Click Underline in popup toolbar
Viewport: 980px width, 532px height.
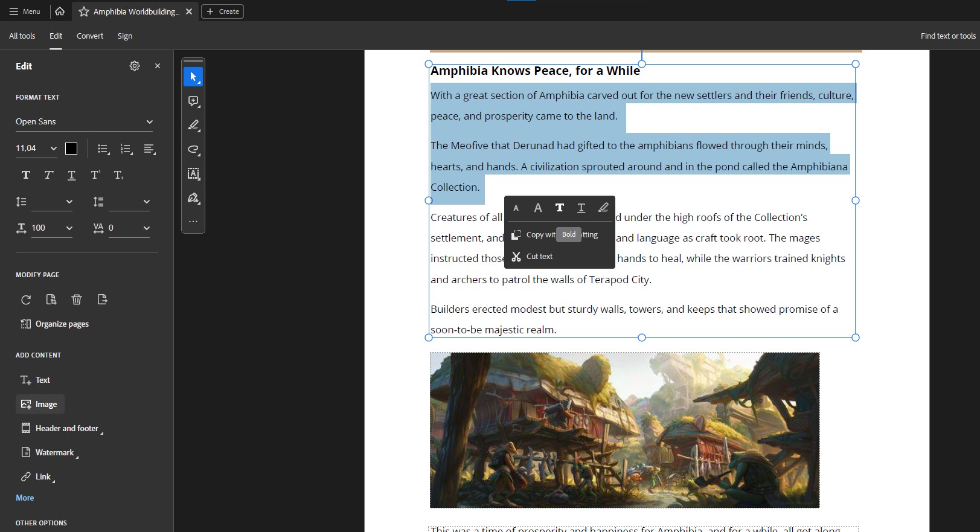581,208
